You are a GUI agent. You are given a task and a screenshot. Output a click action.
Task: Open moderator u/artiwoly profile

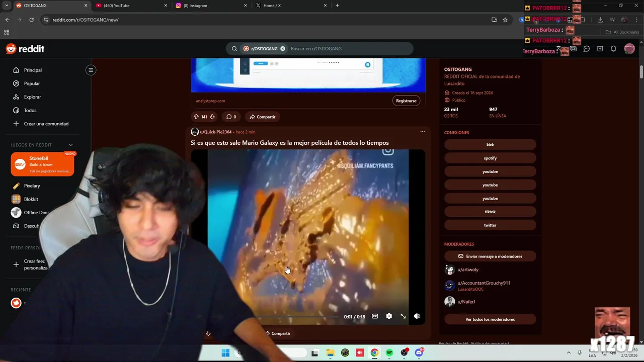pos(468,269)
